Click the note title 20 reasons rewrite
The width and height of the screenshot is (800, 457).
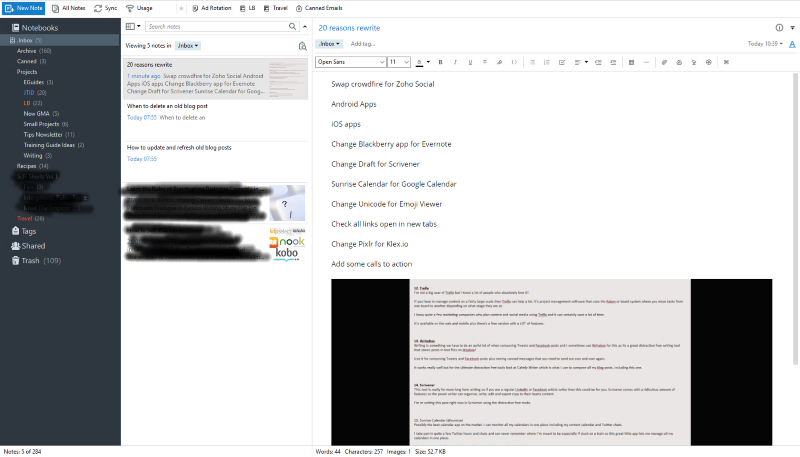pyautogui.click(x=349, y=28)
